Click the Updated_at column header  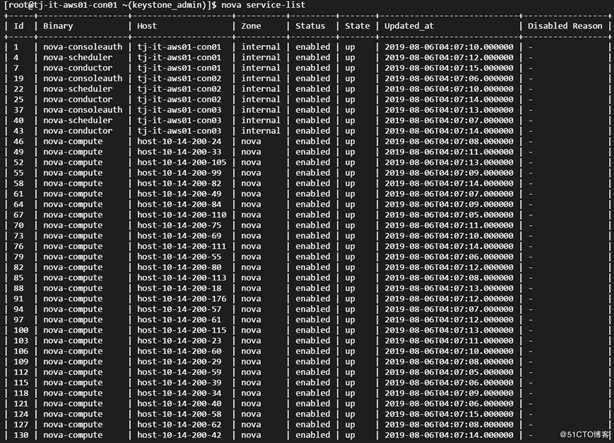(x=409, y=26)
